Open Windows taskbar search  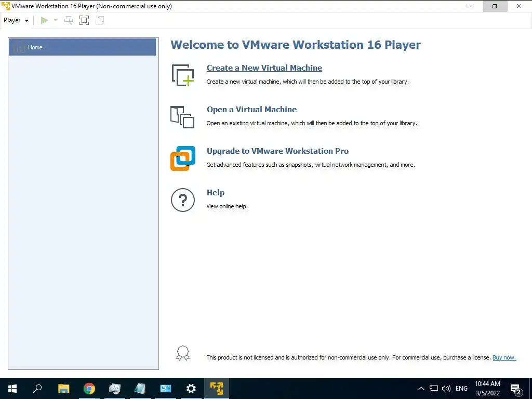(37, 389)
